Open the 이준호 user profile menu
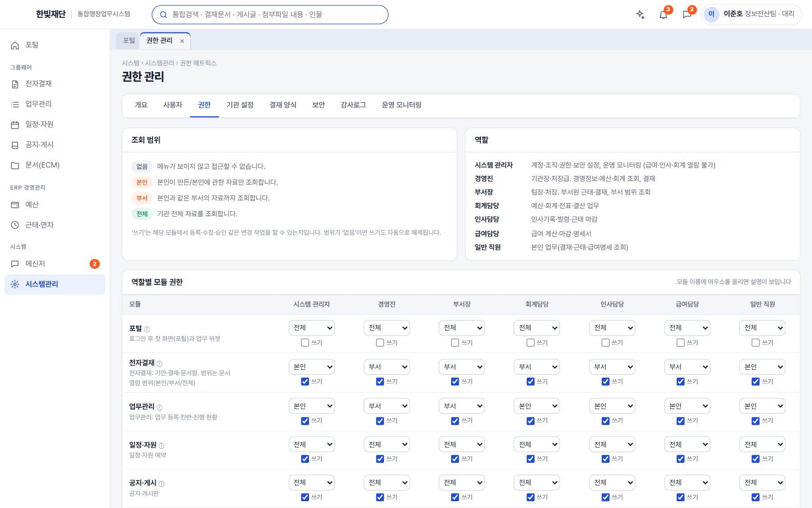Viewport: 812px width, 508px height. click(752, 14)
